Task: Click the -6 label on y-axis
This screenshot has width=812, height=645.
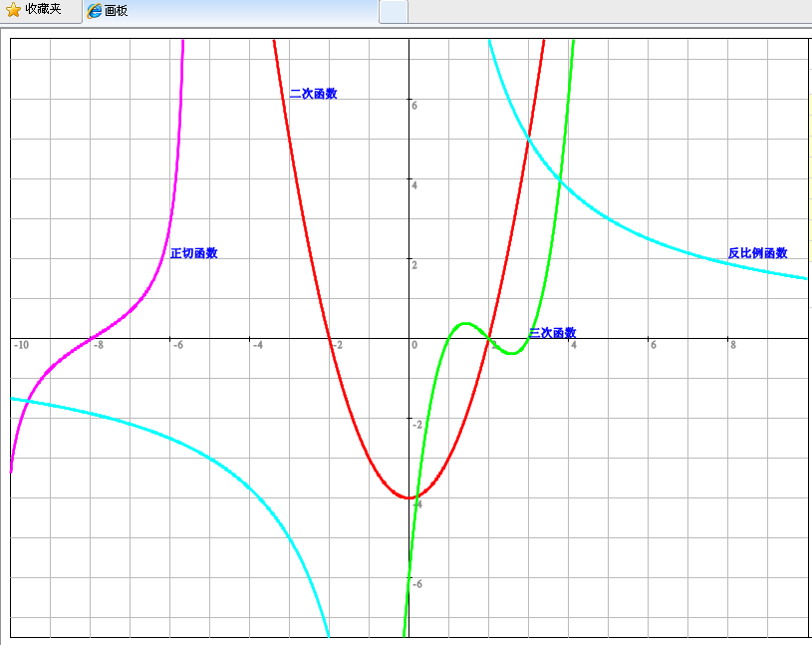Action: 416,584
